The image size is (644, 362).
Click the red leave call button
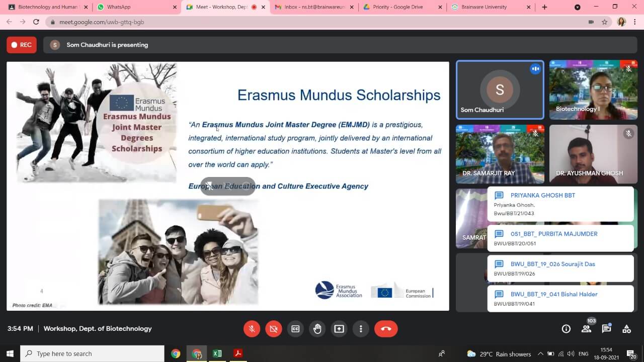pos(386,329)
